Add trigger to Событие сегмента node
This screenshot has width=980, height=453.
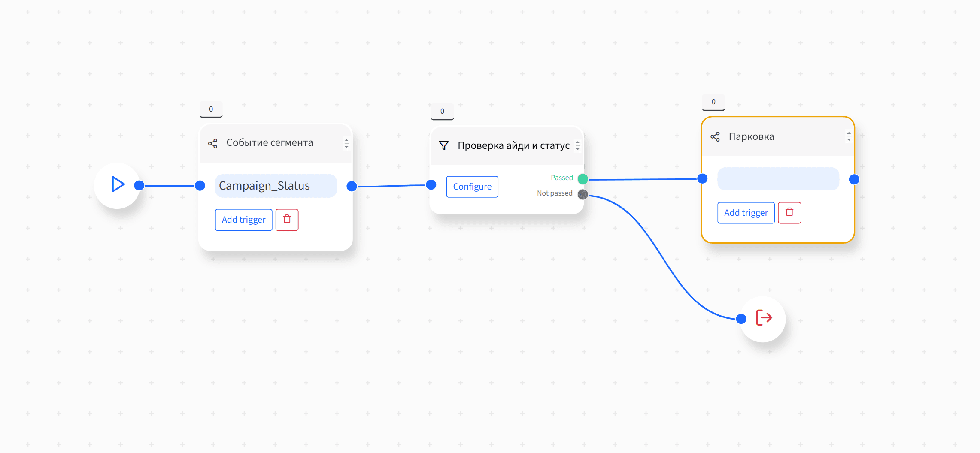pyautogui.click(x=244, y=220)
